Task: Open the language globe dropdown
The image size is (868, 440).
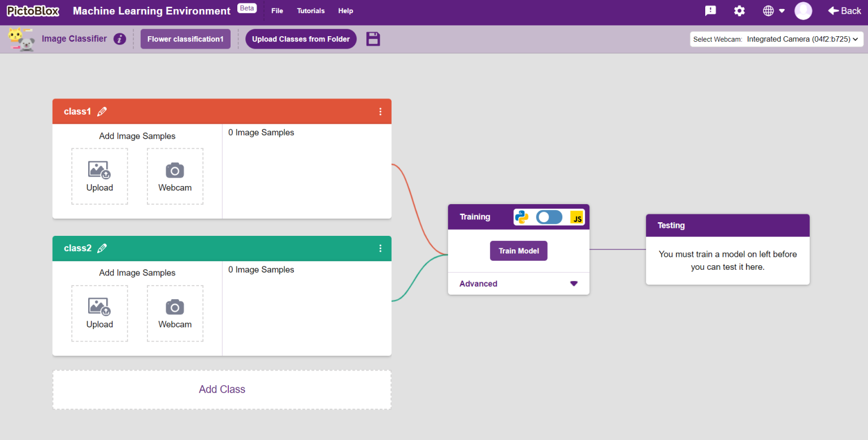Action: coord(773,11)
